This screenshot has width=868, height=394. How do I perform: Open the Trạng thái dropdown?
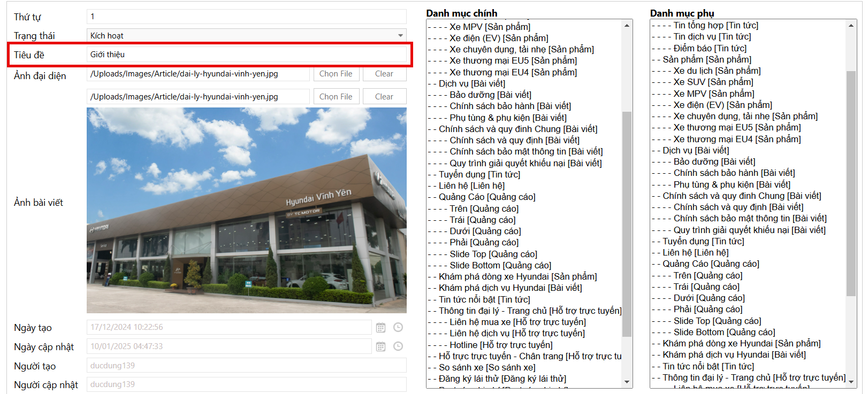tap(246, 36)
